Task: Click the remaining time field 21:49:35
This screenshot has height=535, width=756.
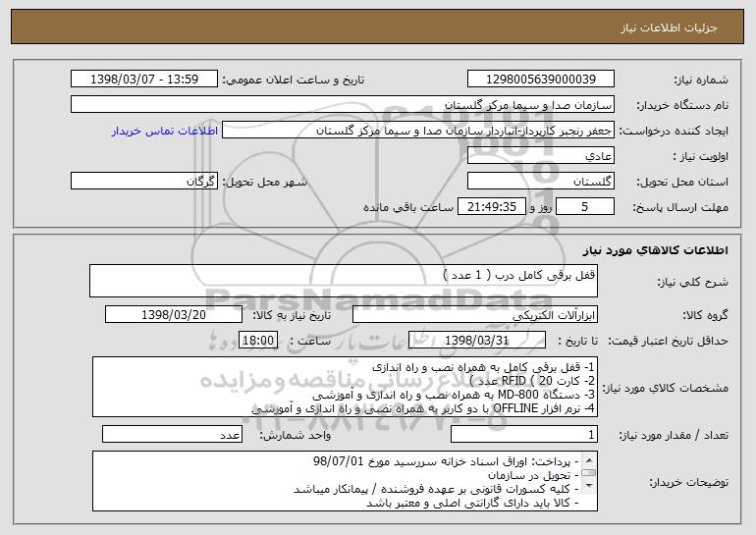Action: (x=491, y=207)
